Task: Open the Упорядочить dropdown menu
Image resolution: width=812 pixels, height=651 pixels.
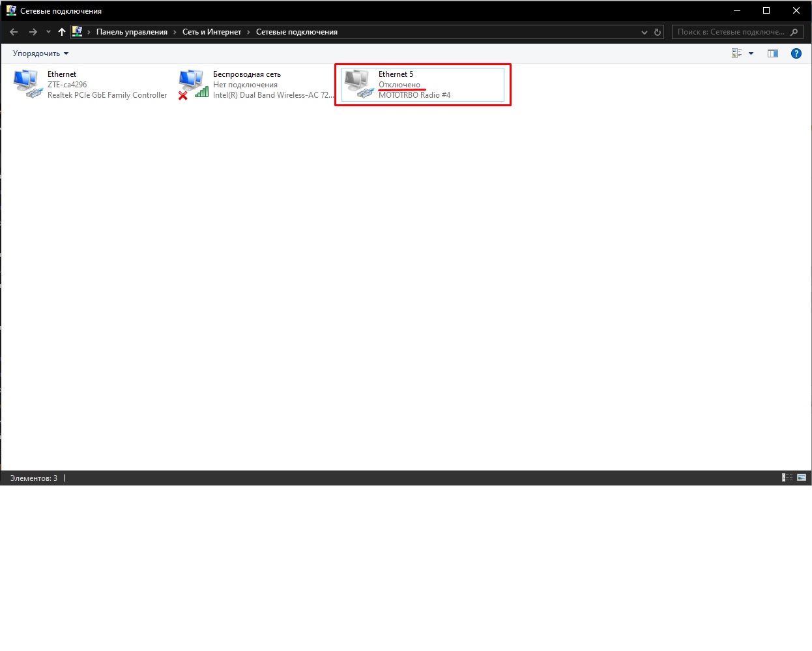Action: click(x=40, y=53)
